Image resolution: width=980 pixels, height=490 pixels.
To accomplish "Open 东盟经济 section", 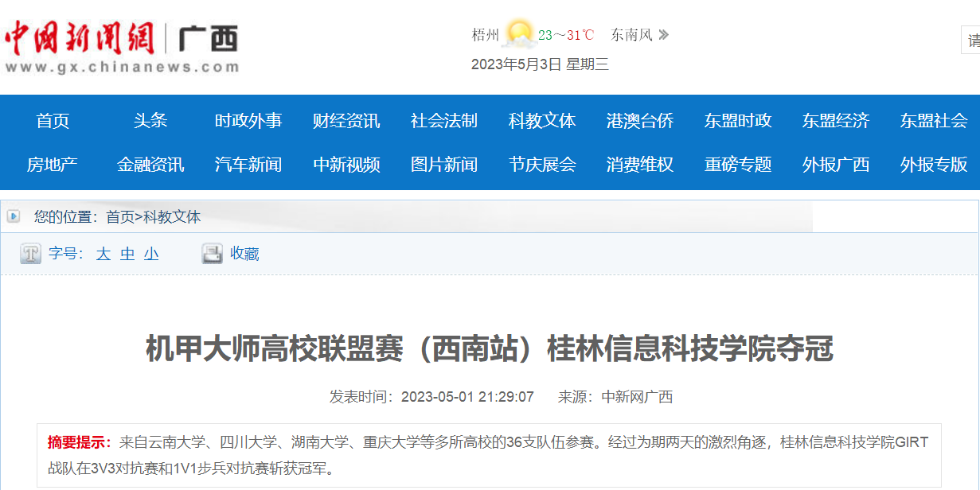I will coord(836,121).
